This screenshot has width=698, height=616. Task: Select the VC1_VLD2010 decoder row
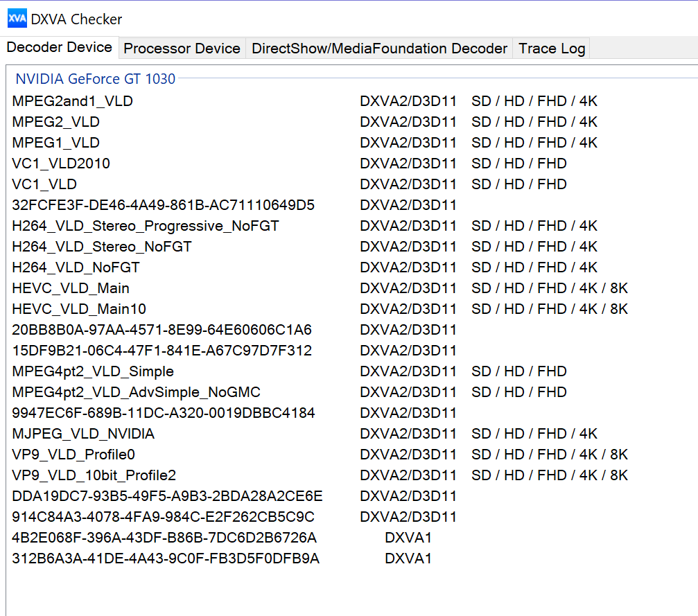(x=351, y=164)
